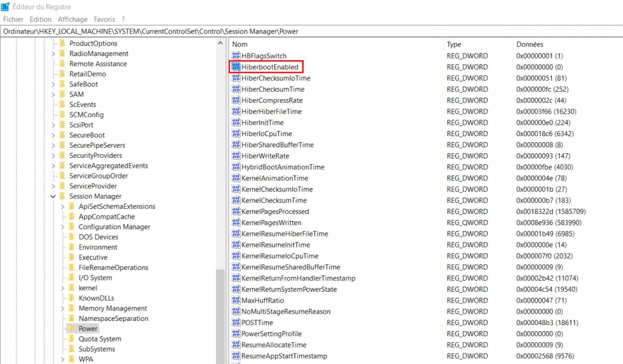Click the registry path address bar

pyautogui.click(x=311, y=32)
